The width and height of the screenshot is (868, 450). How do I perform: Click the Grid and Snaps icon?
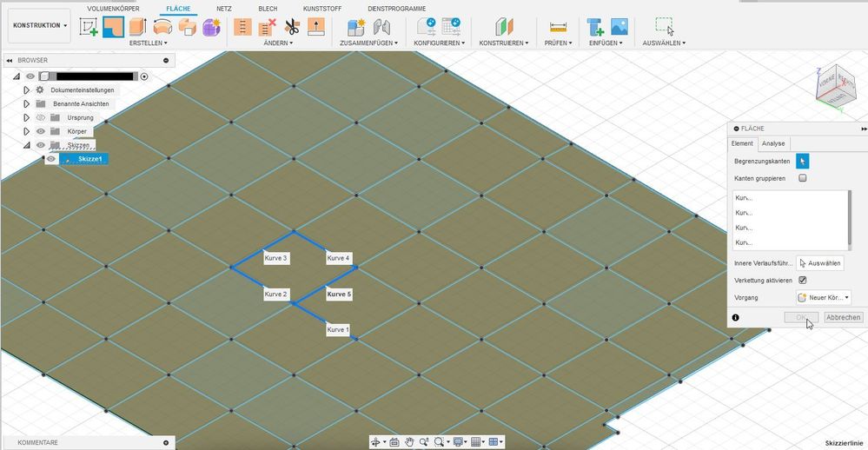point(475,441)
